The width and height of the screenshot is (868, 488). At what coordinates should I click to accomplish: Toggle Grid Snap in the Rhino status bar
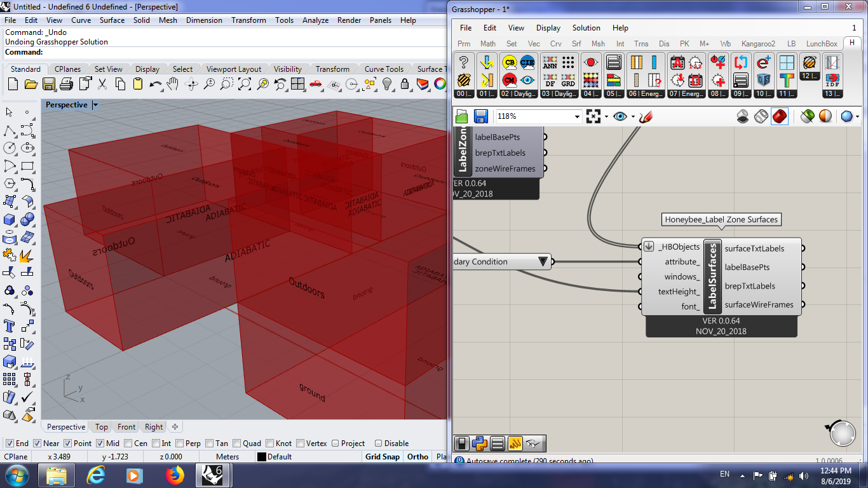click(383, 456)
